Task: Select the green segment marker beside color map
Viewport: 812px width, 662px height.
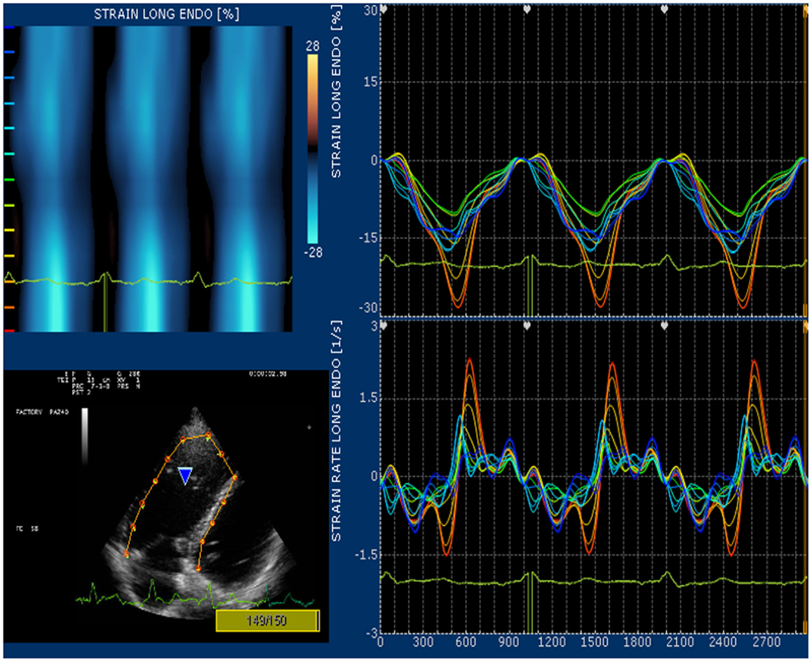Action: tap(9, 180)
